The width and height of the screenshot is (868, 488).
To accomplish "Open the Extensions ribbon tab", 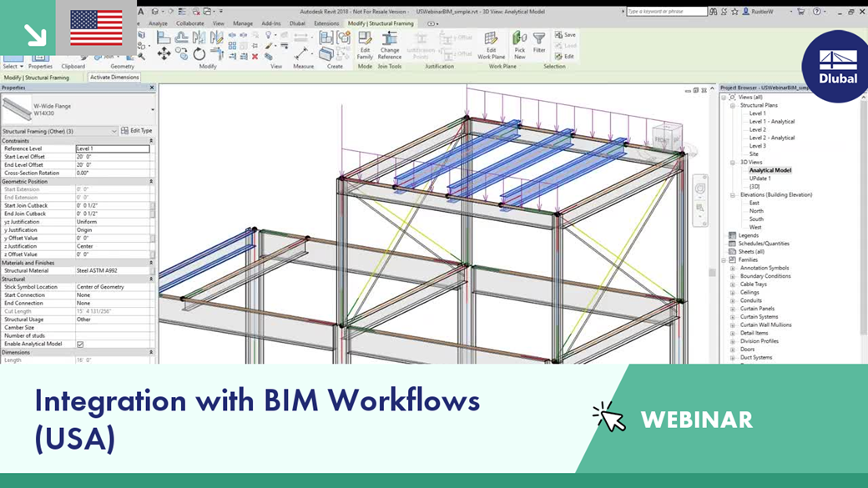I will [326, 24].
